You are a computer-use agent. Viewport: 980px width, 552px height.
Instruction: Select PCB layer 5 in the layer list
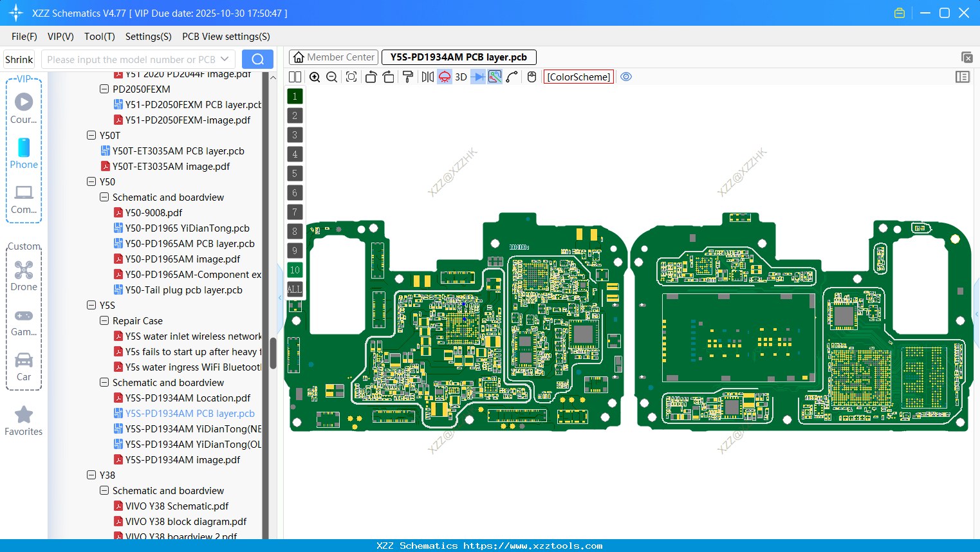pos(295,173)
